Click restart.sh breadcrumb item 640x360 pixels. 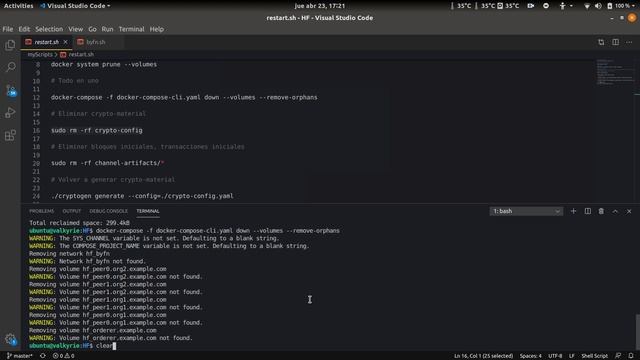(x=81, y=54)
